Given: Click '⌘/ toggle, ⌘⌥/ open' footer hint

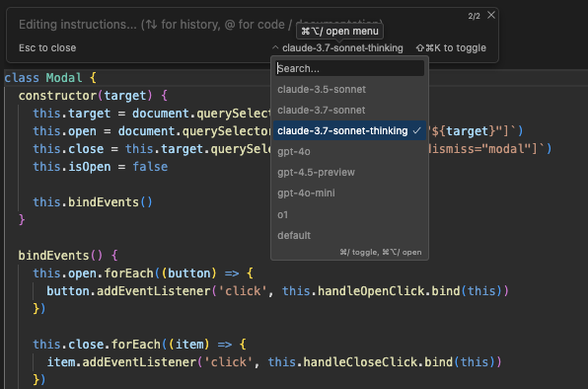Looking at the screenshot, I should [x=381, y=252].
